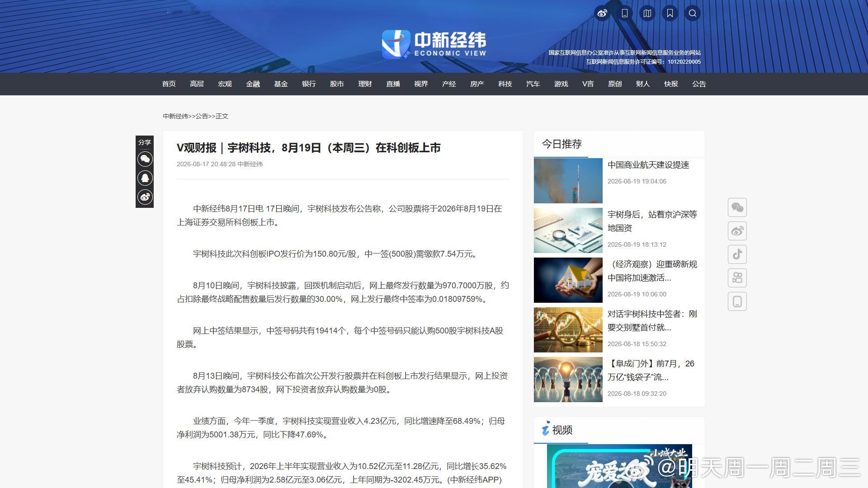Click the timestamp 2026-08-19 19:04:06

point(637,181)
